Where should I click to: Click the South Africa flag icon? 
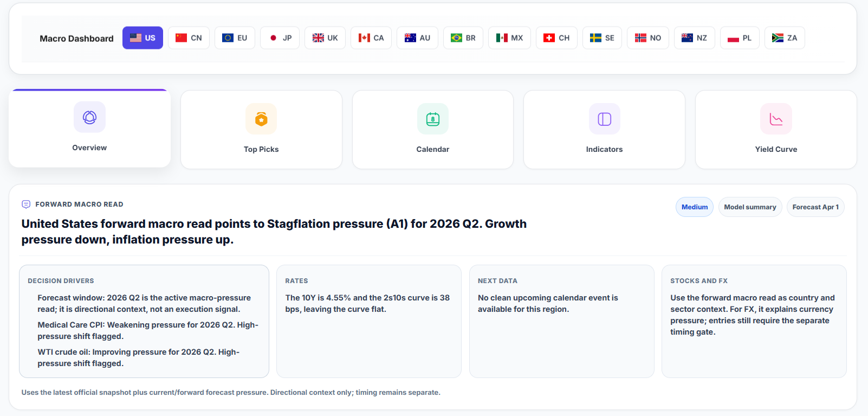[x=778, y=38]
